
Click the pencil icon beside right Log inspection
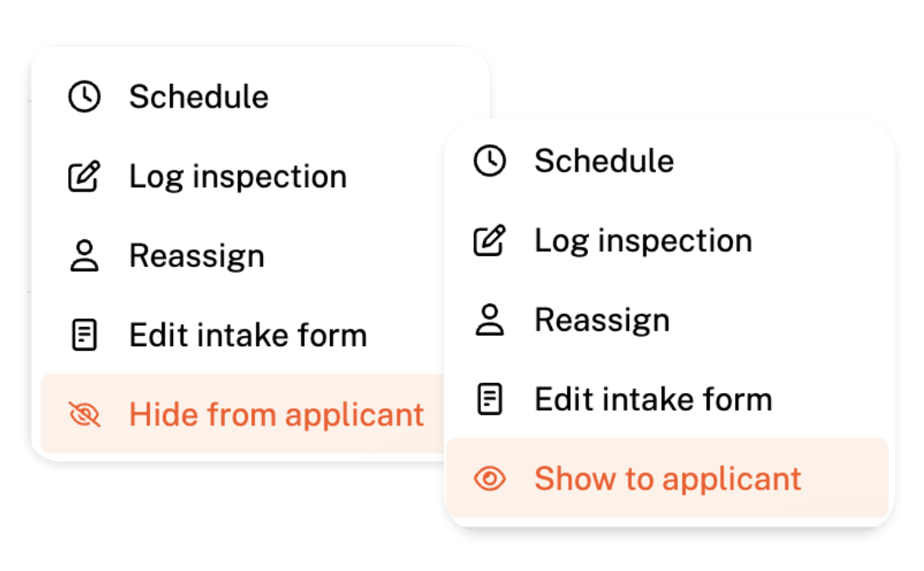tap(490, 241)
